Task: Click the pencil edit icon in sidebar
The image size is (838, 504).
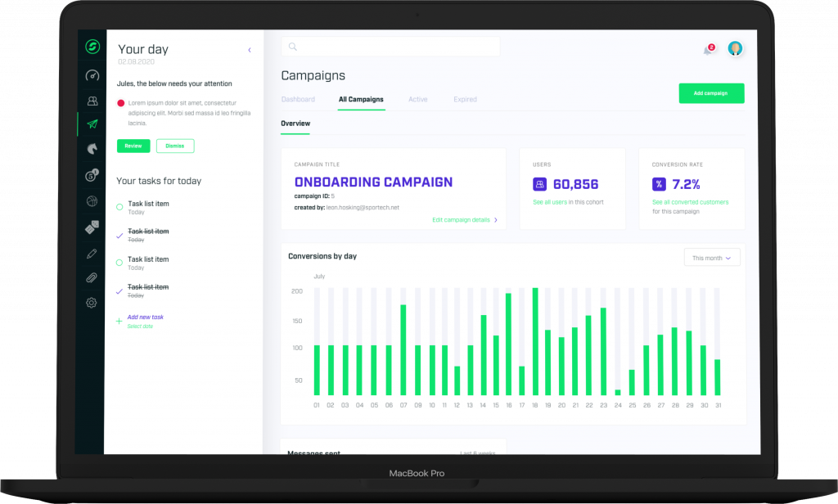Action: point(92,254)
